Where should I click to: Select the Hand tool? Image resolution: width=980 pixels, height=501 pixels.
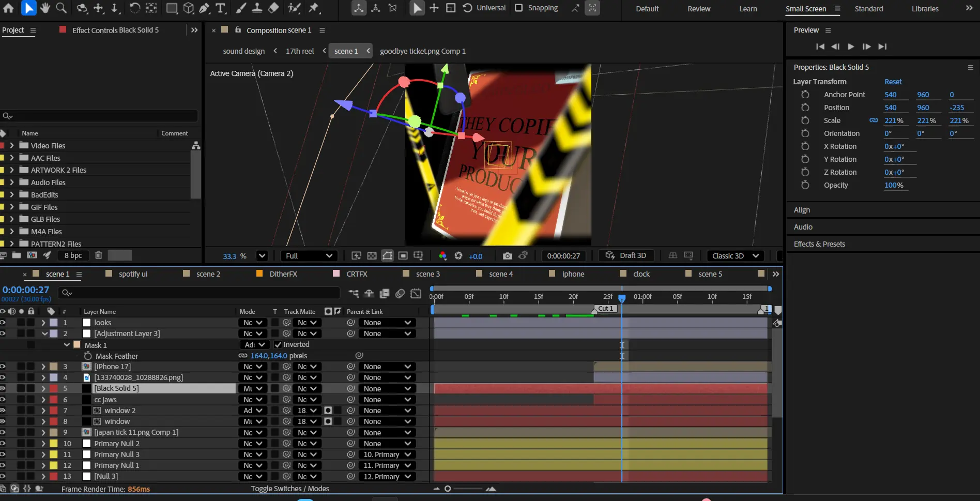(x=45, y=8)
